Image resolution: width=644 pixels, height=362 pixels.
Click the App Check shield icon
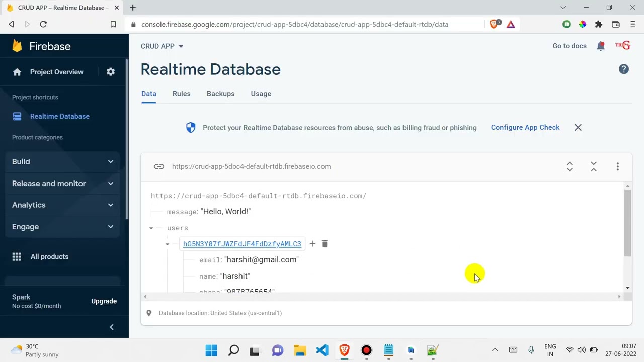point(191,128)
